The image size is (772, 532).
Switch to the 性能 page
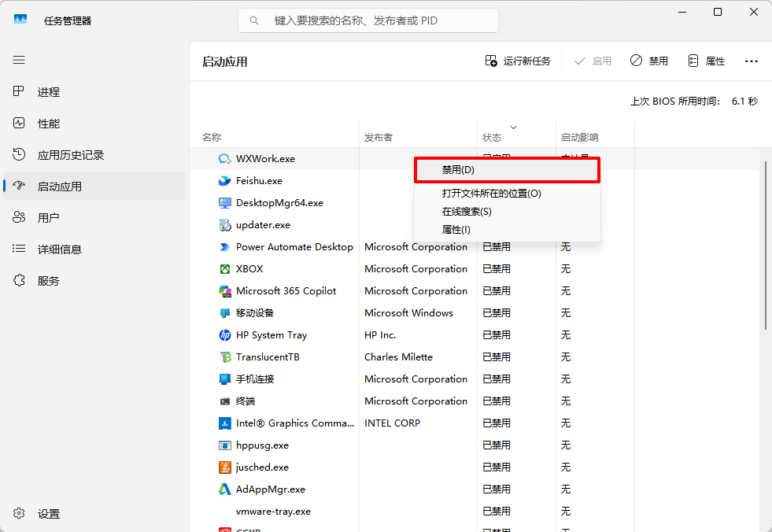94,124
